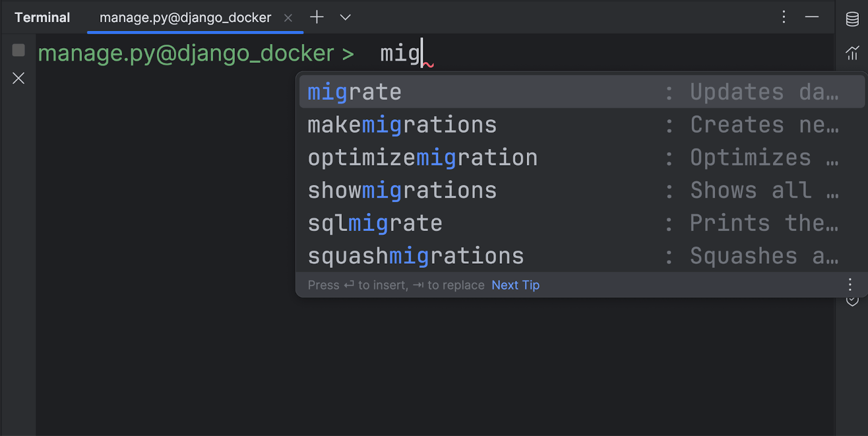Choose the sqlmigrate suggestion
The image size is (868, 436).
pyautogui.click(x=375, y=223)
